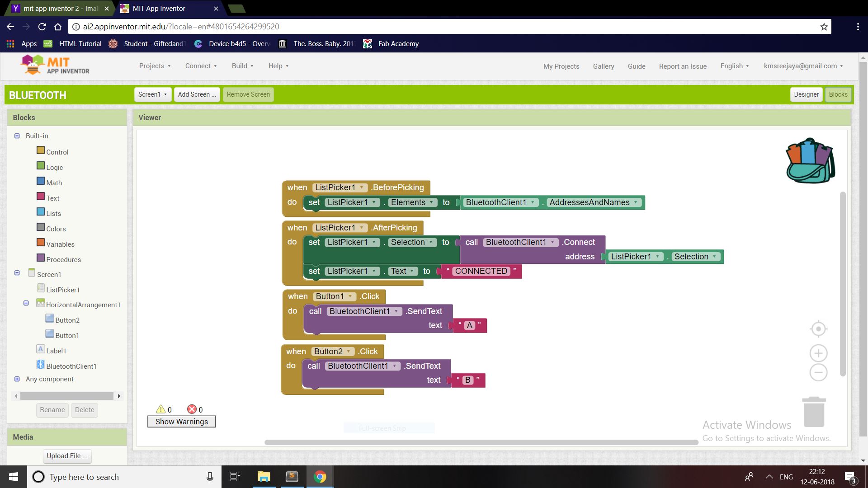Click the viewer vertical scrollbar
Image resolution: width=868 pixels, height=488 pixels.
[x=843, y=284]
